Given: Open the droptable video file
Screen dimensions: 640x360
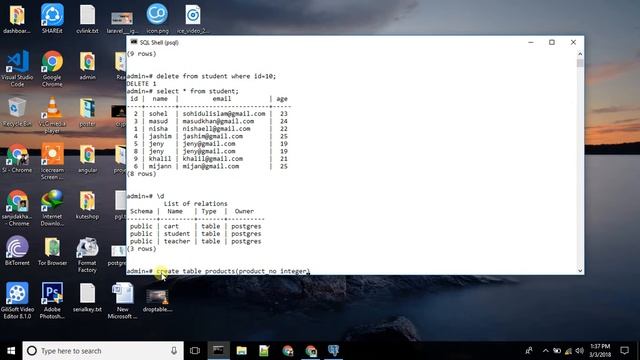Looking at the screenshot, I should [157, 300].
